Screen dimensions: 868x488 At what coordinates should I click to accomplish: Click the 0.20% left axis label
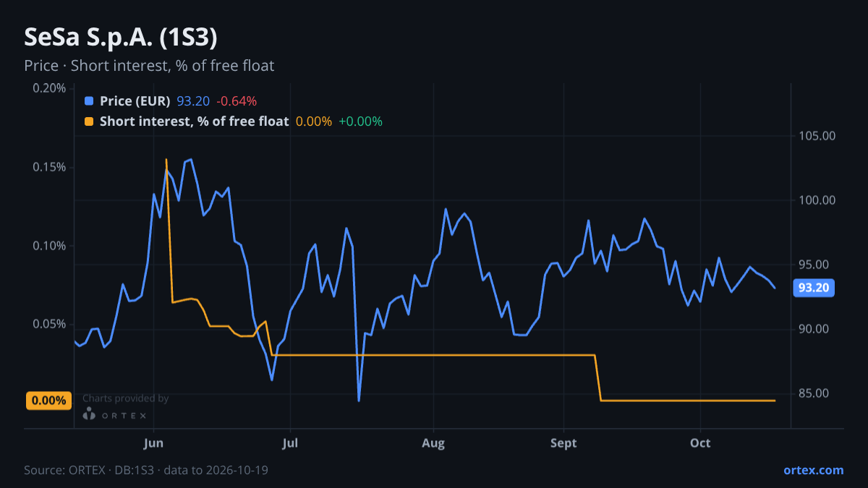click(x=49, y=88)
